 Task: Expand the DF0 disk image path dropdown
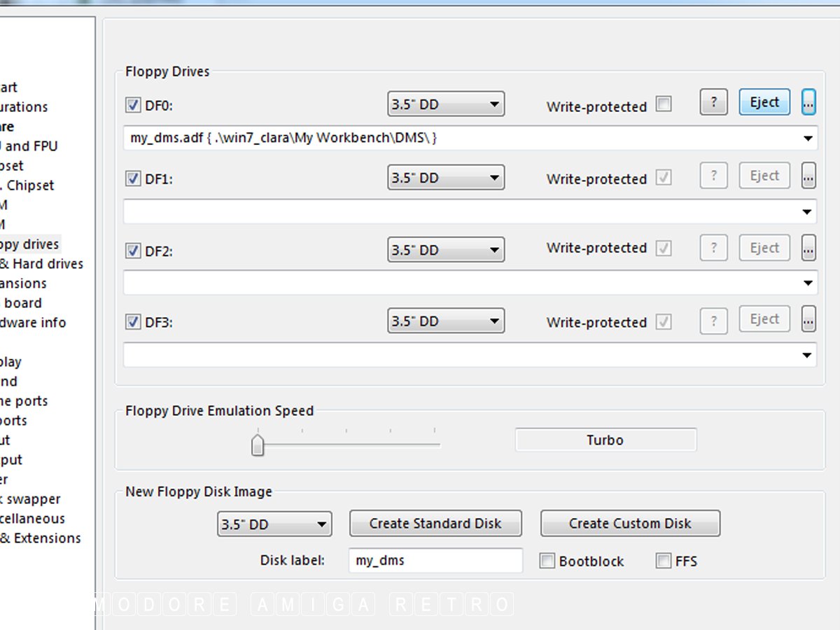(x=808, y=139)
